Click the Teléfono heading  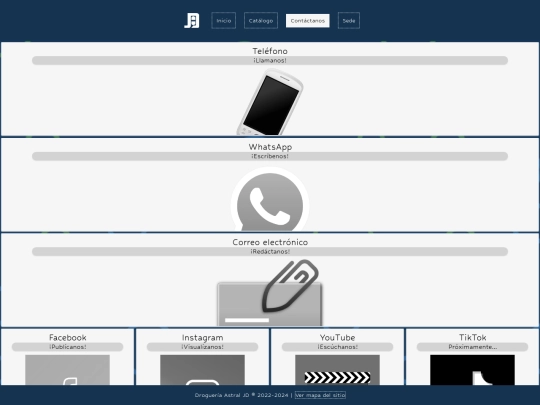[x=270, y=51]
